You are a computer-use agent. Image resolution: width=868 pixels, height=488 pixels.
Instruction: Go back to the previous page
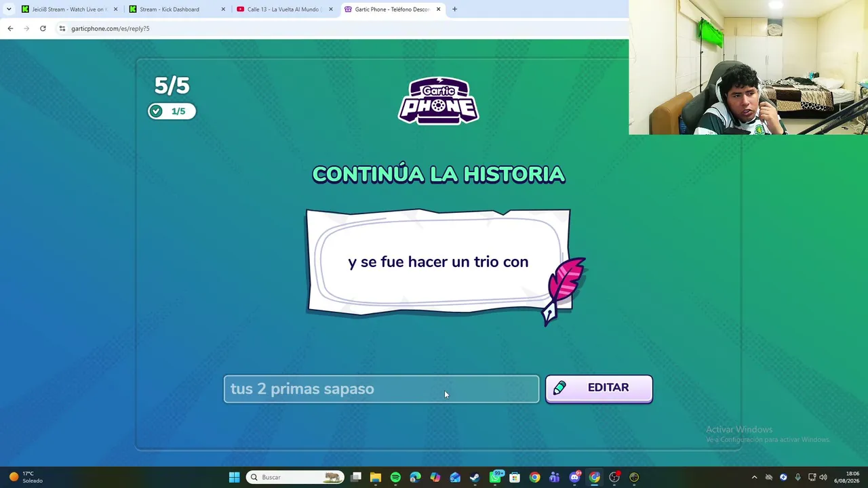coord(10,28)
